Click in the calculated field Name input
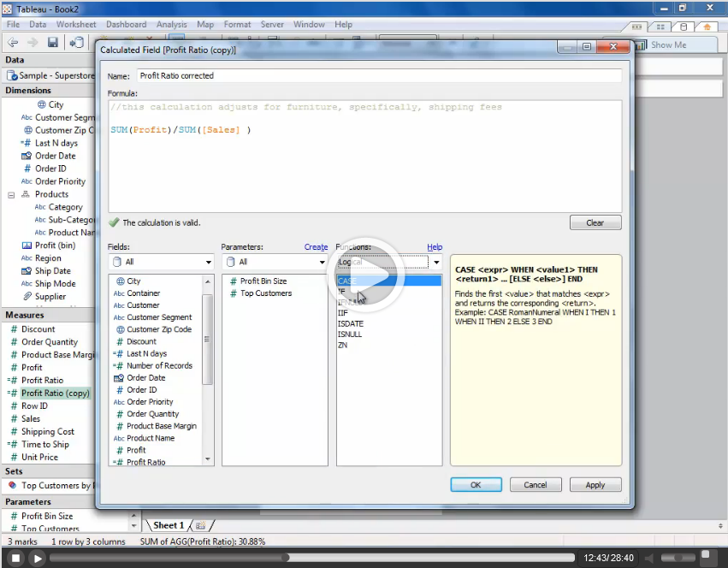This screenshot has height=568, width=728. click(378, 75)
